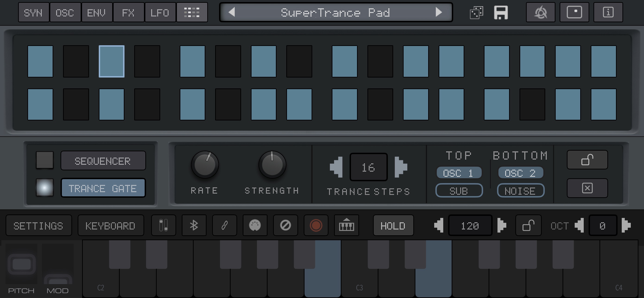Click the KEYBOARD button
The width and height of the screenshot is (644, 298).
click(x=111, y=225)
